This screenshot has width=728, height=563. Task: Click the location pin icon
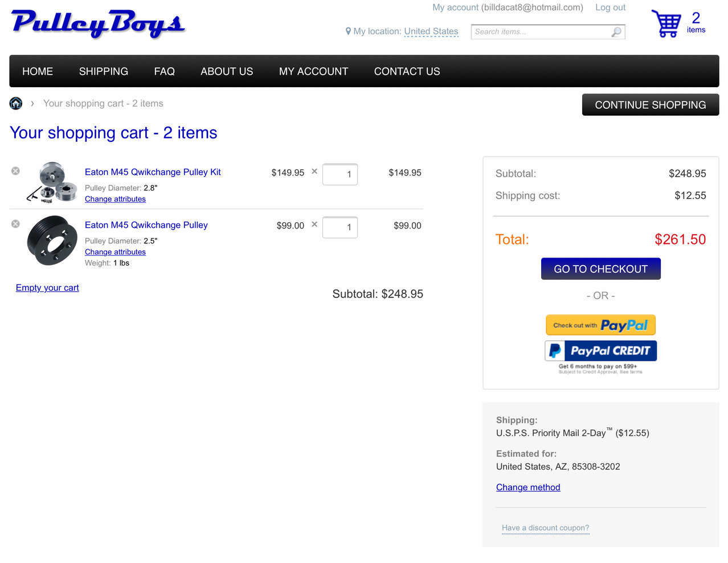(x=348, y=31)
